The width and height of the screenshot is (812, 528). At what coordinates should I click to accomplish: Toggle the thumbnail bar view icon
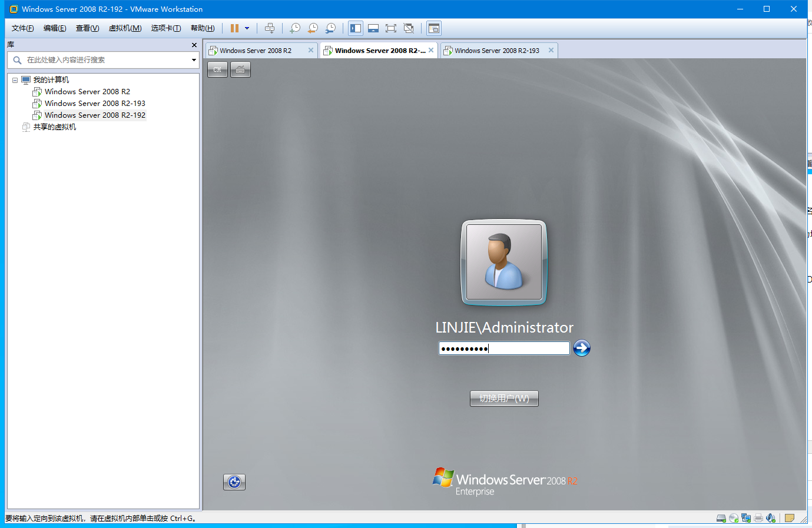pyautogui.click(x=373, y=28)
